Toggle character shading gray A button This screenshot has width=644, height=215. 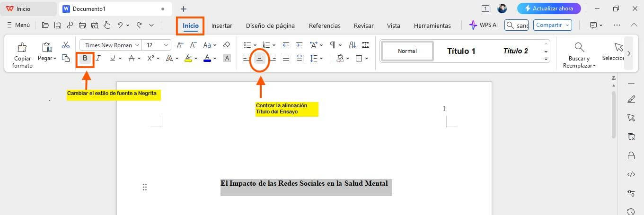tap(227, 58)
